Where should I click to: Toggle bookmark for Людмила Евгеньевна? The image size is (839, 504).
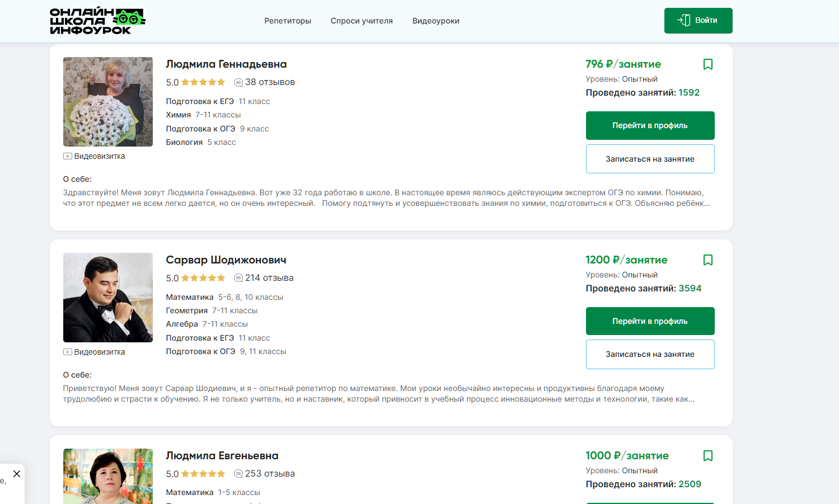[x=707, y=456]
